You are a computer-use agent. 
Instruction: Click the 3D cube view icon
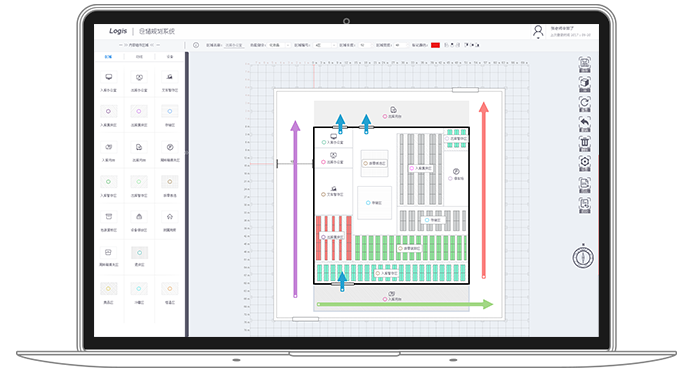click(584, 84)
